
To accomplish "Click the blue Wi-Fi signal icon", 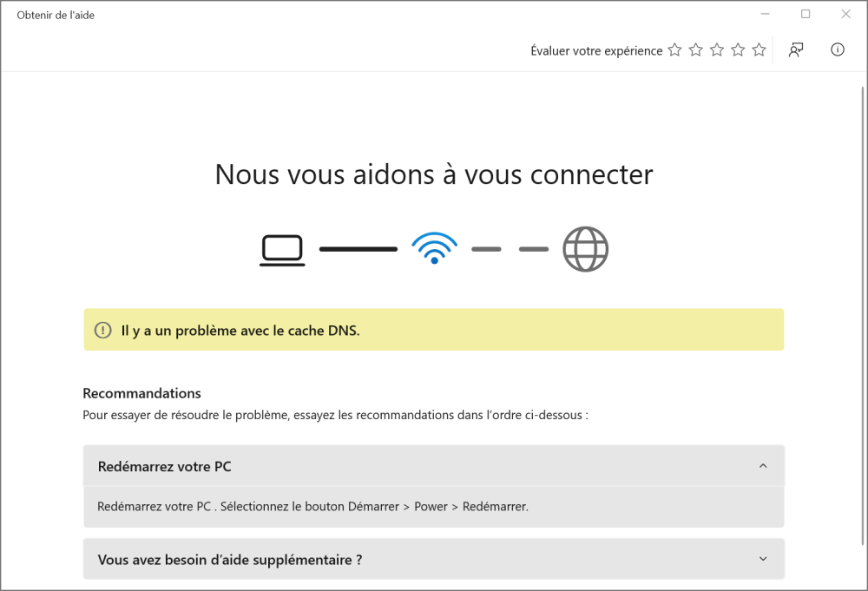I will pos(434,248).
